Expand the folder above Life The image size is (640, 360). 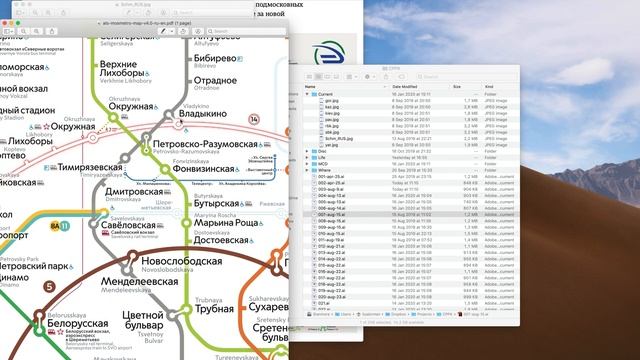click(x=307, y=151)
